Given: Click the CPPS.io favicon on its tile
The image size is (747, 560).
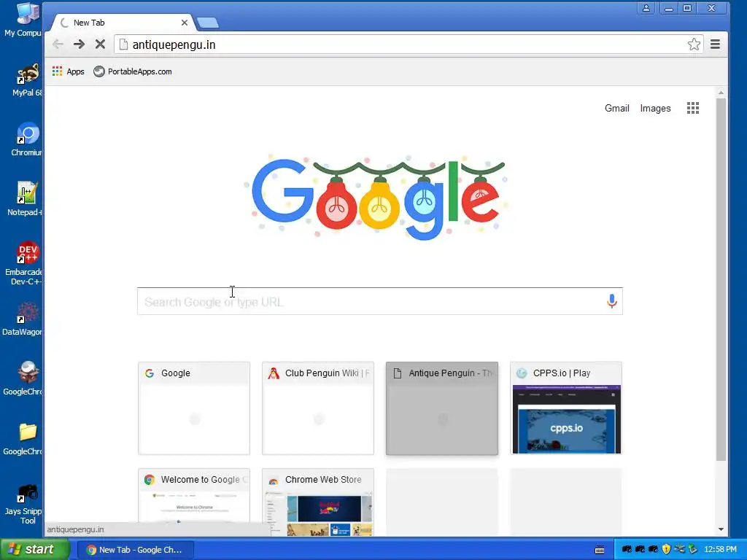Looking at the screenshot, I should point(522,373).
